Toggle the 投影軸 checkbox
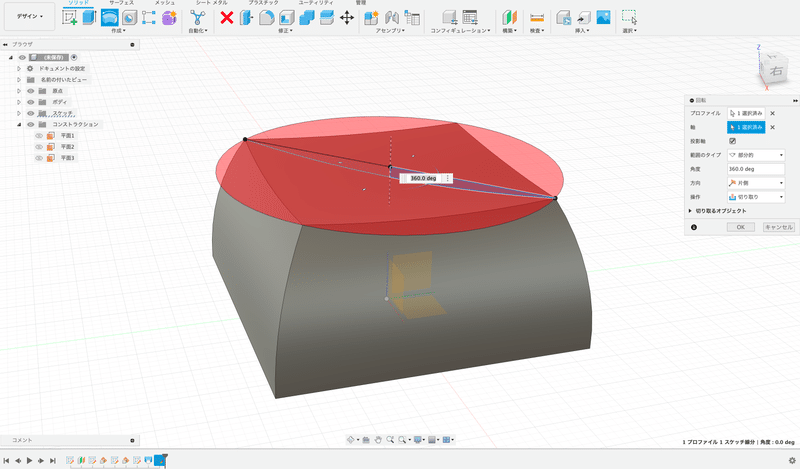 (x=733, y=141)
